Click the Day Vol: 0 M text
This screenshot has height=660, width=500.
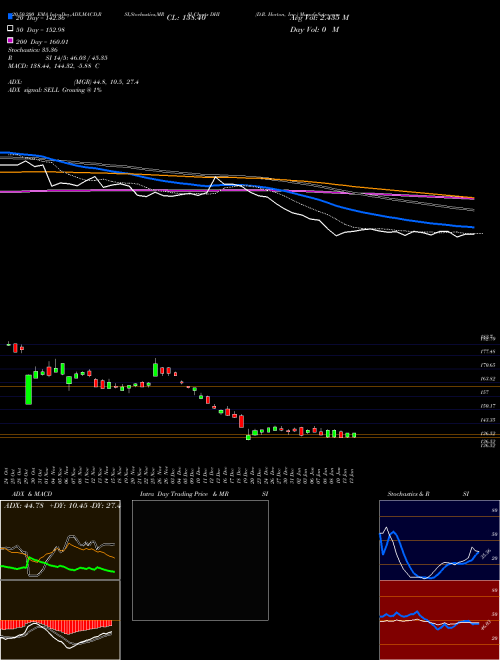[315, 30]
